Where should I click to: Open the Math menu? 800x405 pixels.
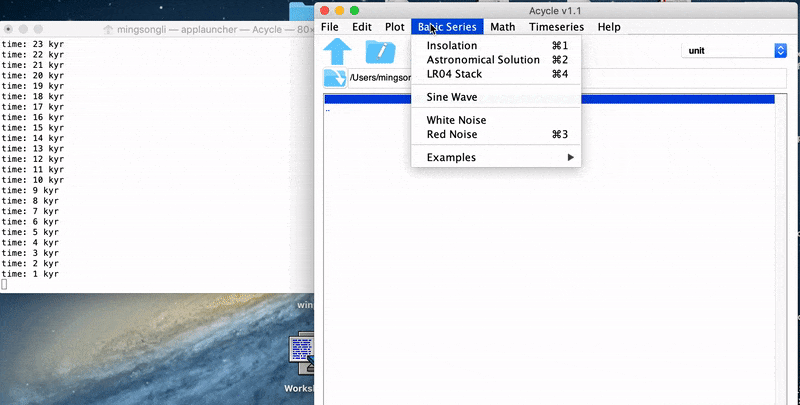(503, 27)
